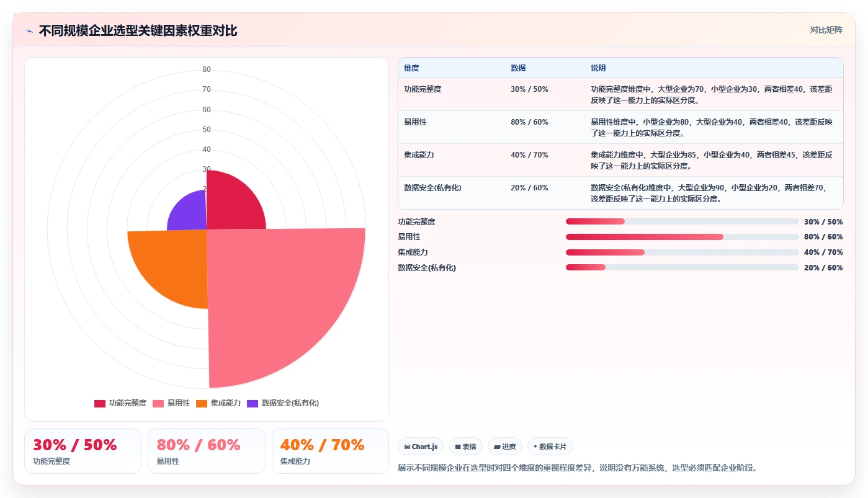Click the purple 数据安全 chart segment
Screen dimensions: 868x498
(x=190, y=214)
